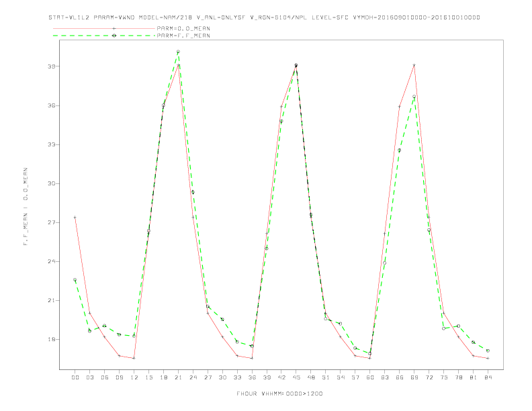
Task: Click the x-axis forecast hour label 75
Action: click(x=444, y=377)
